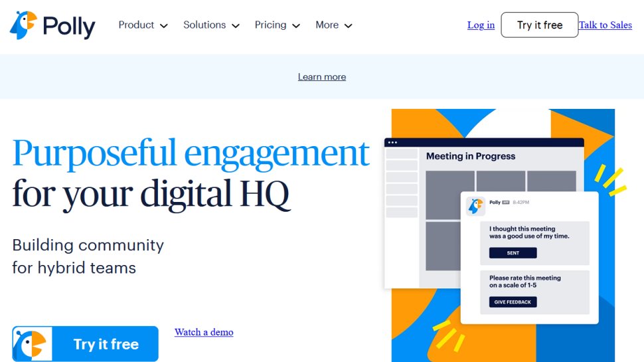Viewport: 644px width, 362px height.
Task: Expand the Pricing chevron arrow
Action: click(296, 26)
